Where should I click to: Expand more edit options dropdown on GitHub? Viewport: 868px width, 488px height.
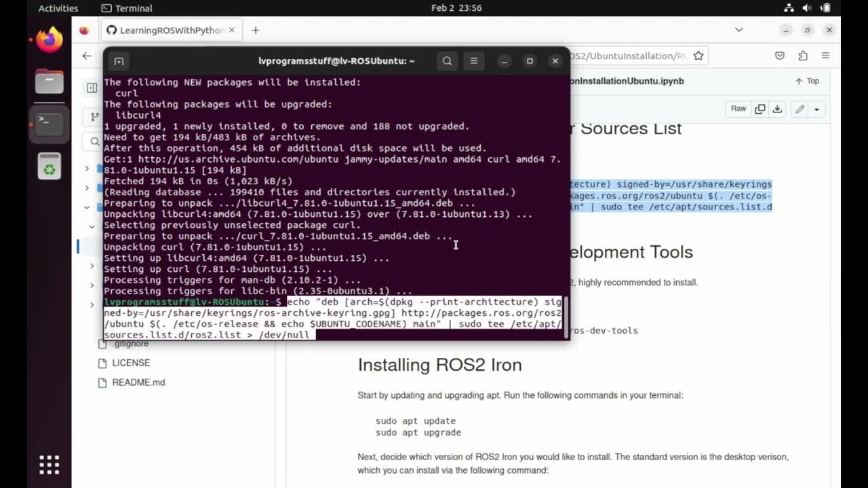[816, 109]
